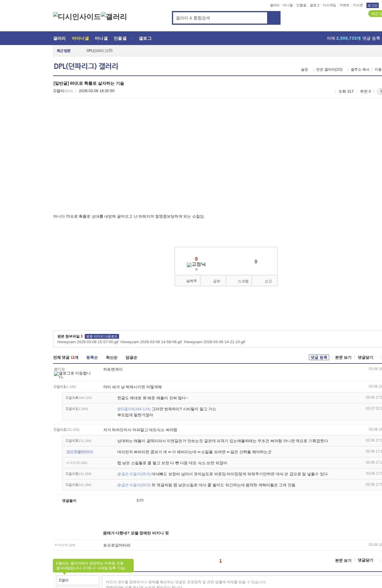Click the 조회 317 view count
The width and height of the screenshot is (382, 588).
point(346,92)
